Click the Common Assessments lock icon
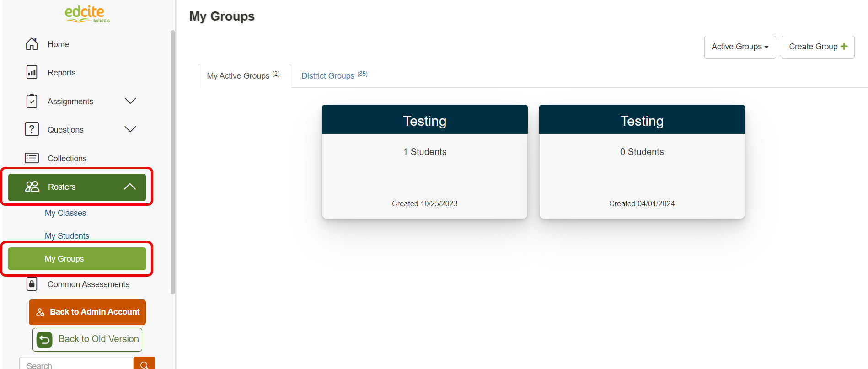Image resolution: width=868 pixels, height=369 pixels. coord(32,284)
